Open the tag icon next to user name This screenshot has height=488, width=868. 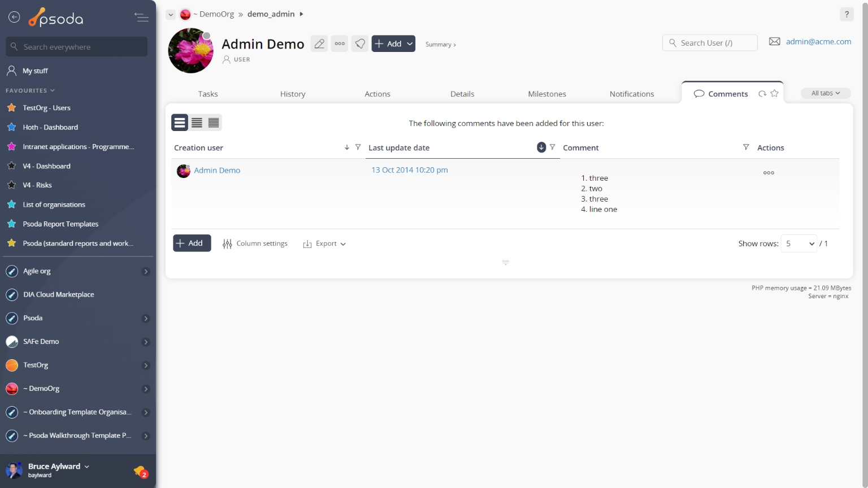click(360, 43)
